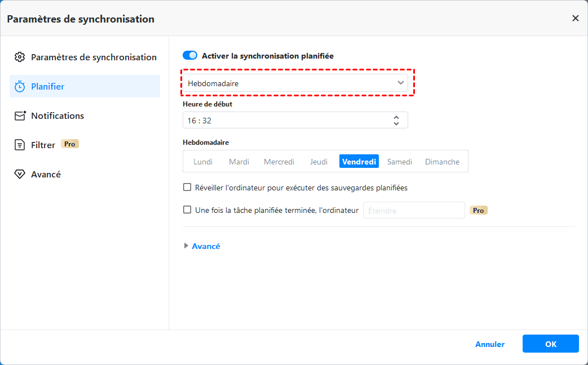
Task: Click the clock icon beside Planifier
Action: (x=20, y=86)
